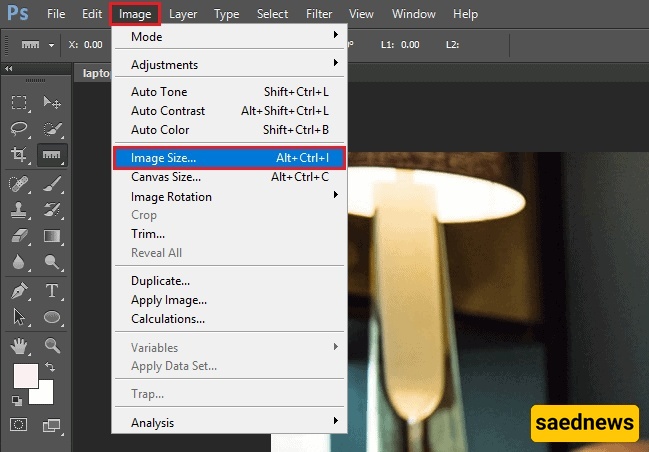
Task: Swap foreground and background colors
Action: click(50, 368)
